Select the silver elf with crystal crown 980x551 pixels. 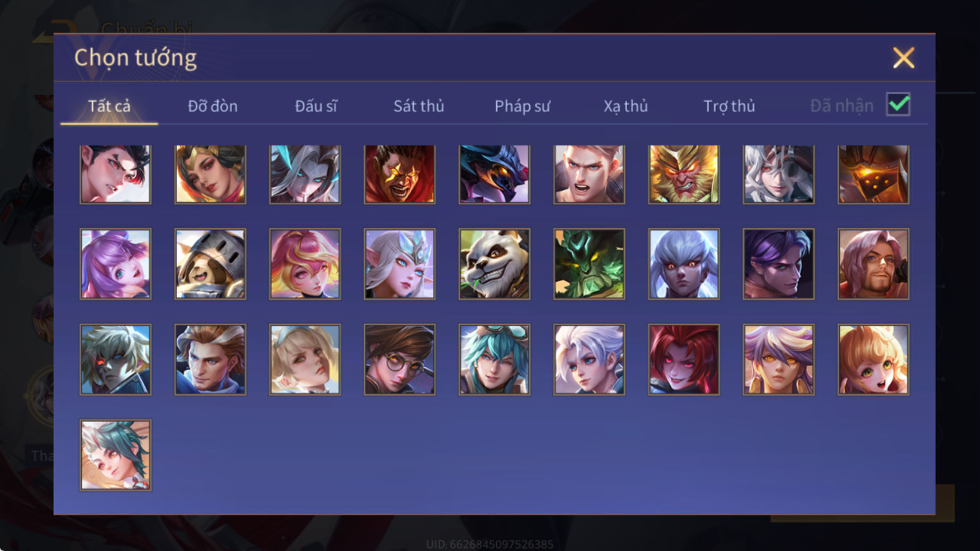click(x=399, y=264)
